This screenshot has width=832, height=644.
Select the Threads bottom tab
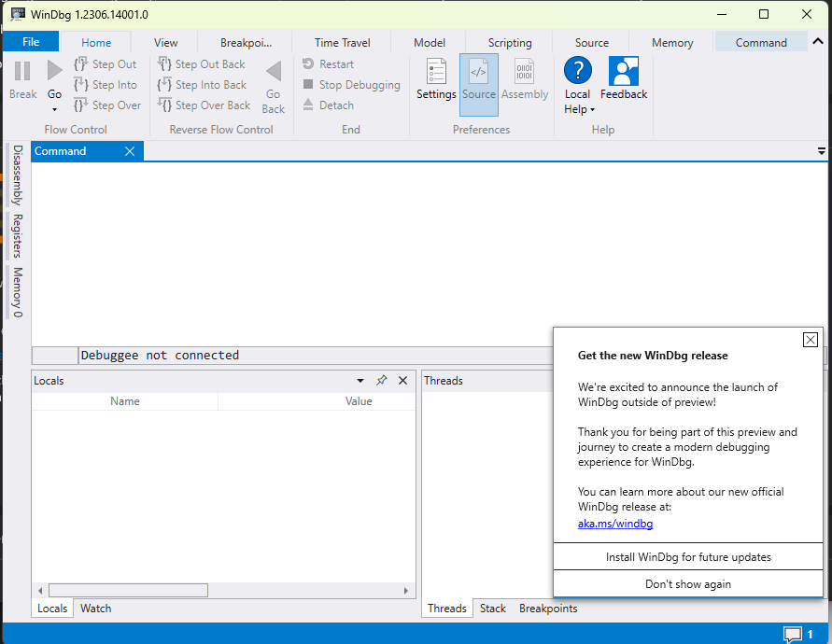(x=446, y=609)
